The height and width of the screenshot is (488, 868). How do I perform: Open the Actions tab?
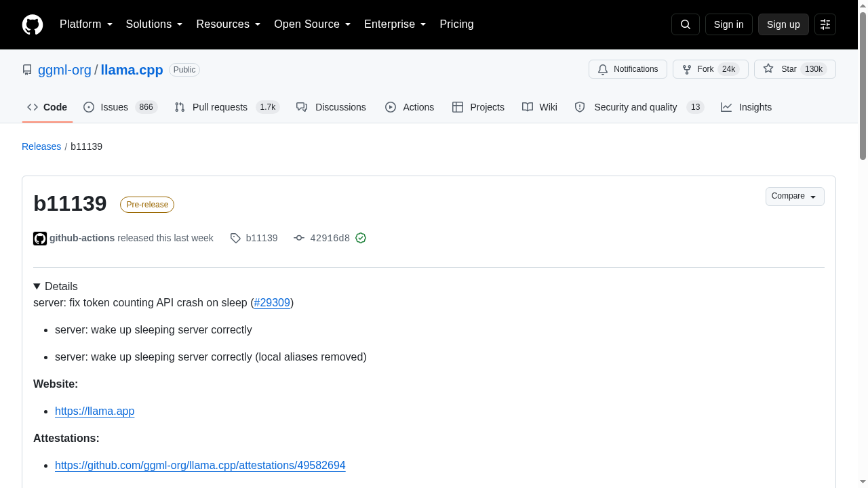pos(410,107)
